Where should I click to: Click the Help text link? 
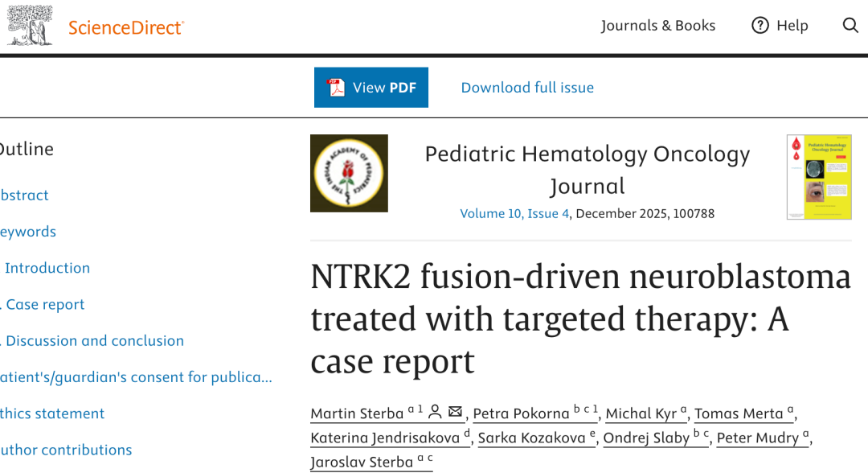tap(792, 26)
